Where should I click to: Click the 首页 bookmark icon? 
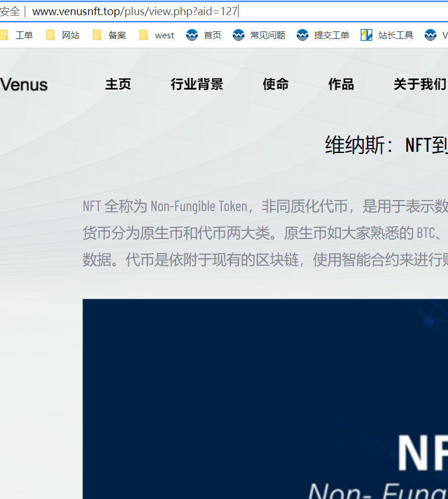click(192, 35)
